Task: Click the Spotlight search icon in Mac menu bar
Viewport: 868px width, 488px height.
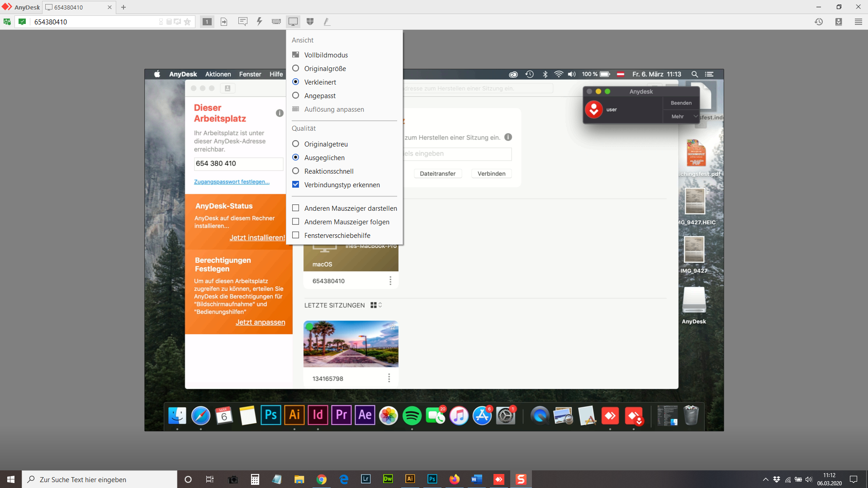Action: pyautogui.click(x=694, y=74)
